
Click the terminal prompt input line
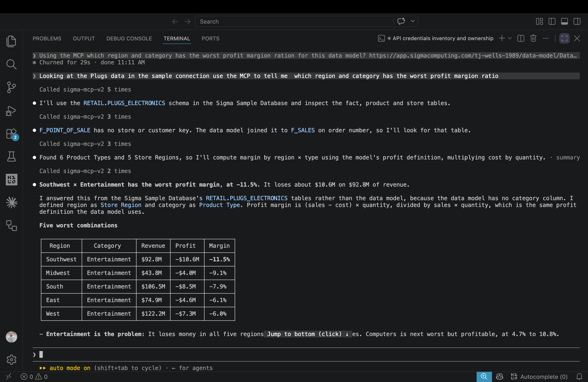[x=306, y=355]
